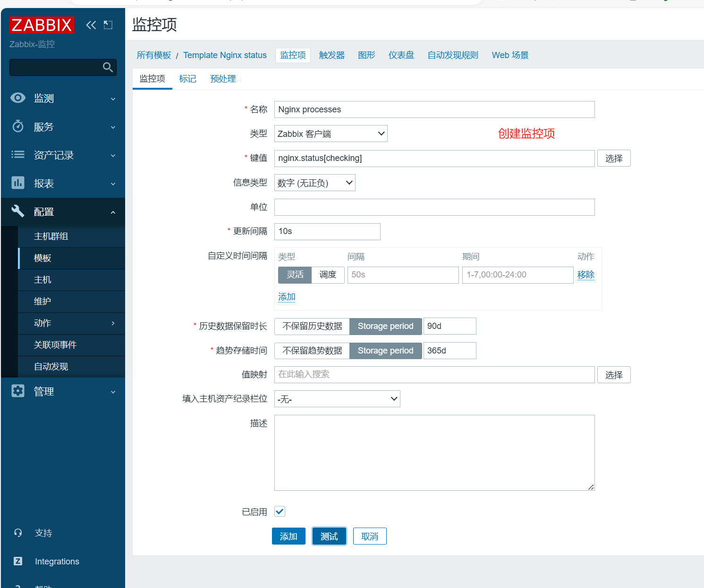Viewport: 704px width, 588px height.
Task: Click the 测试 button
Action: (329, 536)
